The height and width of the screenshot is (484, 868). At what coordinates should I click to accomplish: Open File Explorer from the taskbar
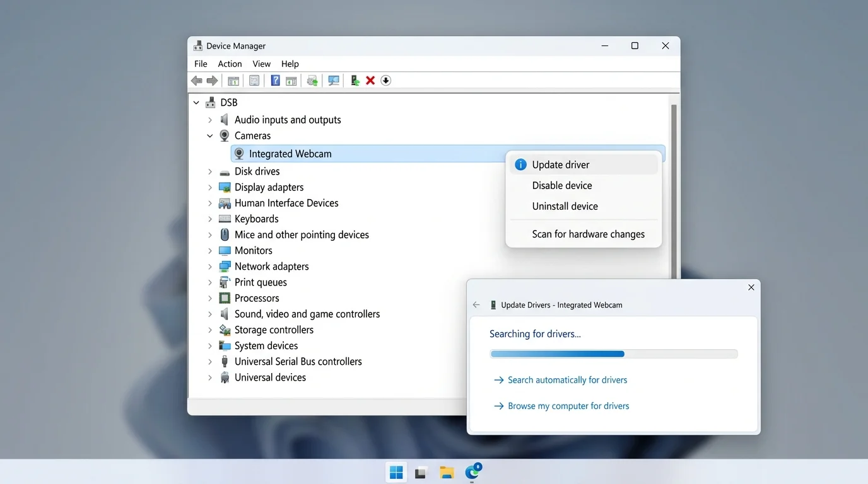pos(447,472)
